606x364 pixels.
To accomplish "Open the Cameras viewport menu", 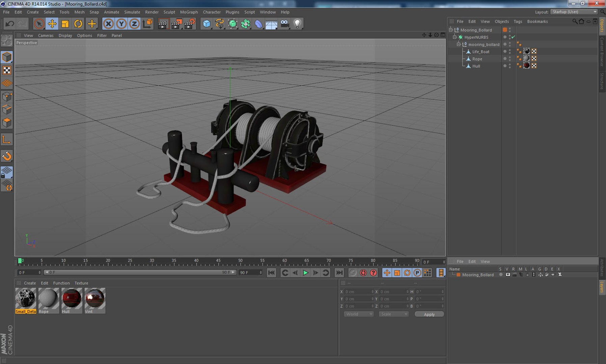I will coord(46,35).
